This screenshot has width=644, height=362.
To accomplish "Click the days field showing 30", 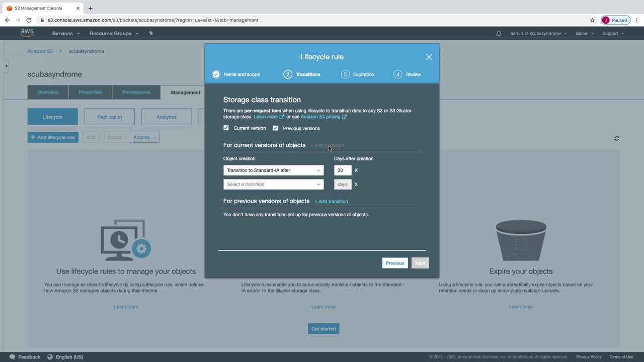I will tap(343, 170).
